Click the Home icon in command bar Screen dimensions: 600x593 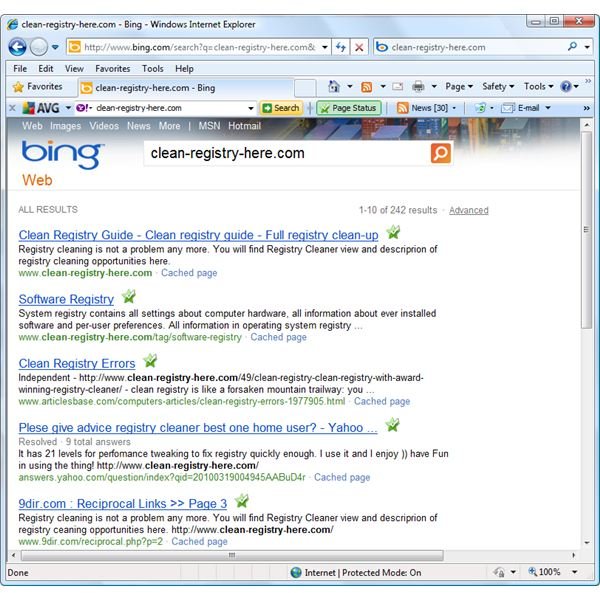pyautogui.click(x=334, y=86)
